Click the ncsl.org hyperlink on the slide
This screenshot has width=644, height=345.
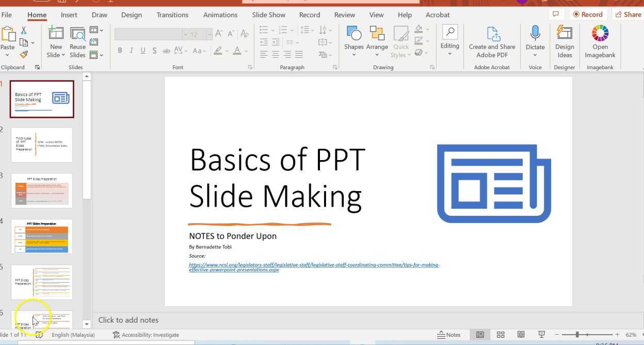click(x=314, y=266)
